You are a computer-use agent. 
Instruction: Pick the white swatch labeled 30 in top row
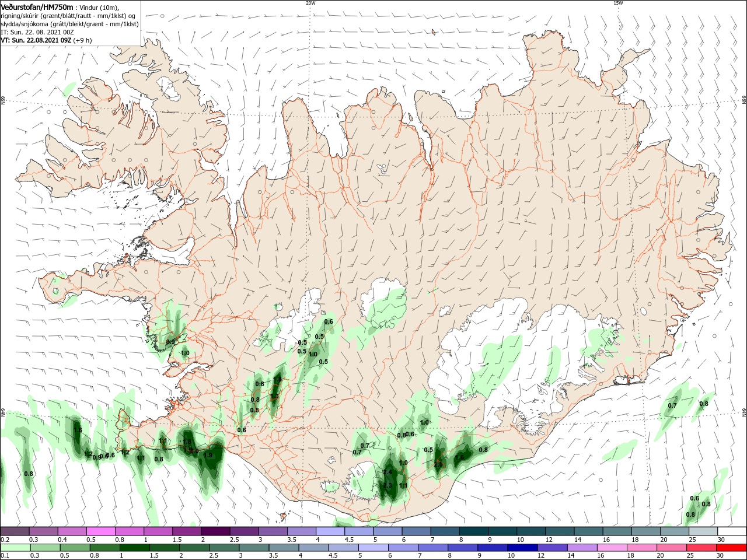tap(732, 531)
